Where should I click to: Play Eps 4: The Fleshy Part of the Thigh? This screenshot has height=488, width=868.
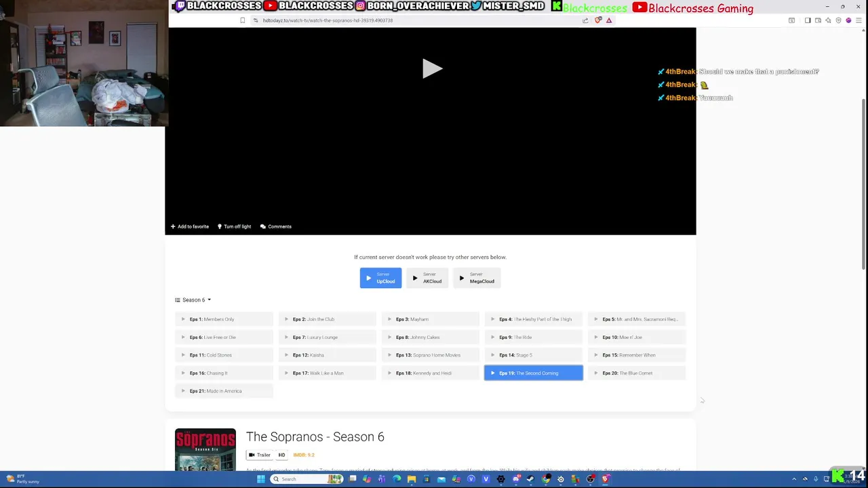533,319
